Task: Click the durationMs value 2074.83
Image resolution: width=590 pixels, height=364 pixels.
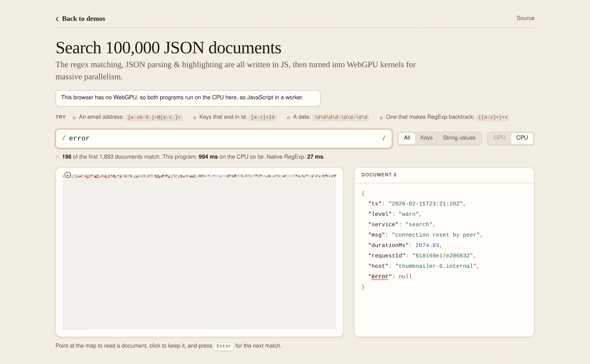Action: 427,245
